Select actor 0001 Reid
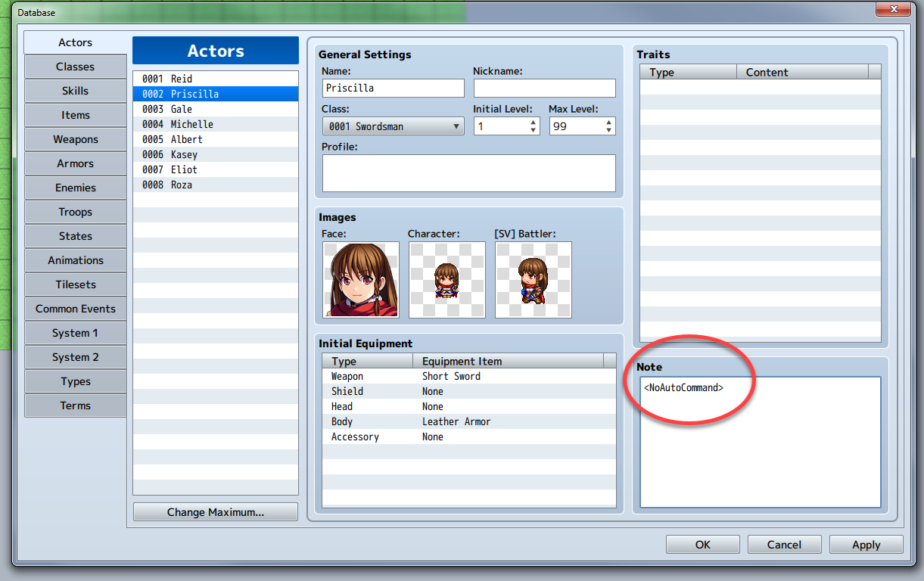Screen dimensions: 924x581 tap(180, 79)
